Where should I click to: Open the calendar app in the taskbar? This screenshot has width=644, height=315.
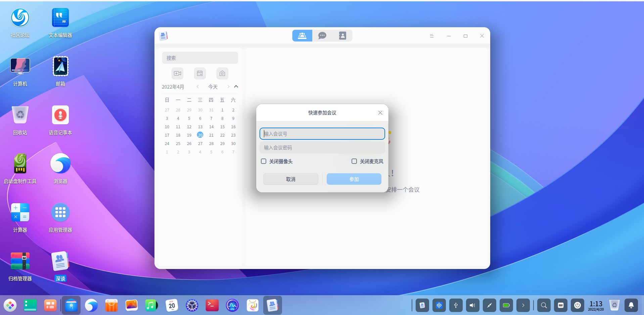[x=172, y=305]
